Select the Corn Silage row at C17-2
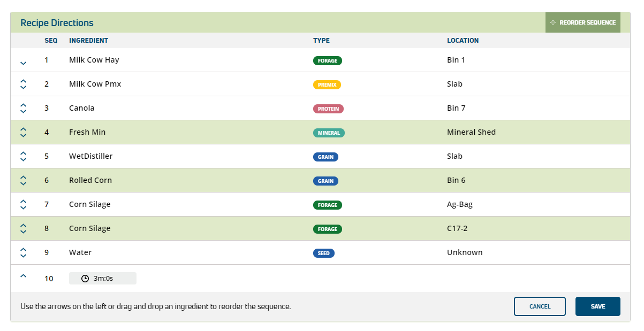The width and height of the screenshot is (644, 331). [90, 228]
